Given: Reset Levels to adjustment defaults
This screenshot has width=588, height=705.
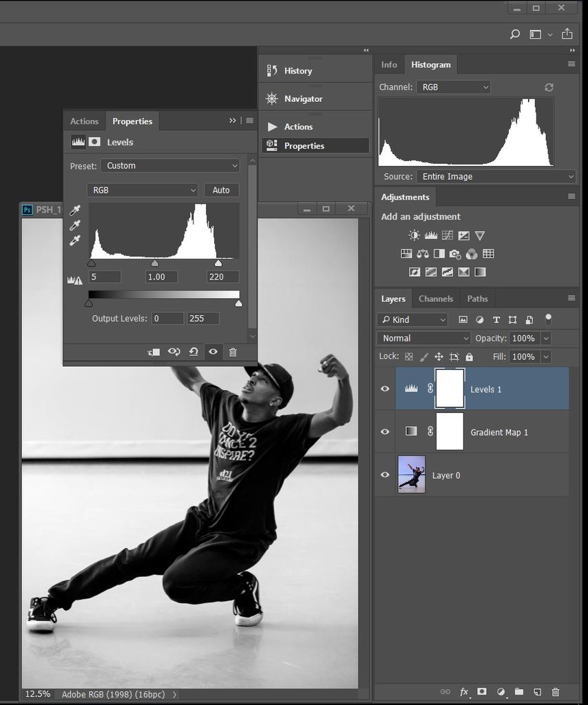Looking at the screenshot, I should (x=193, y=352).
